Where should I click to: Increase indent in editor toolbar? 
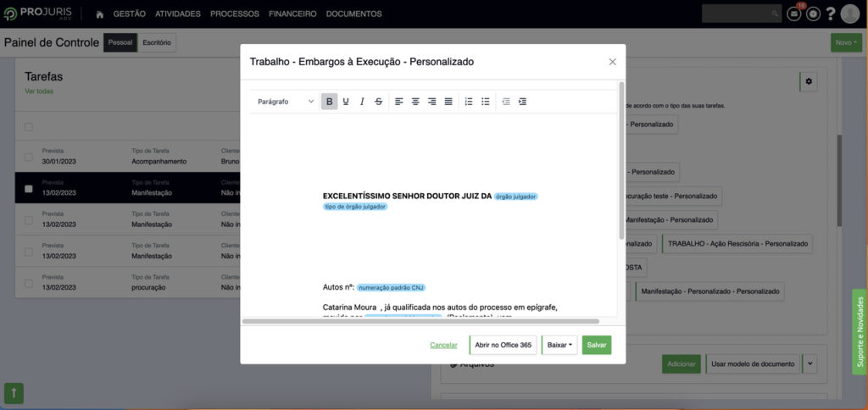coord(522,102)
